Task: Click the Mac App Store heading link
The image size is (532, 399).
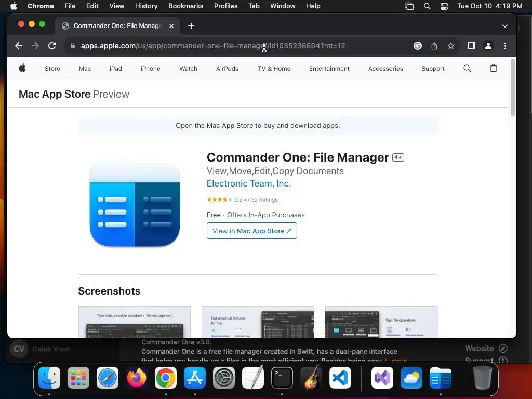Action: click(55, 94)
